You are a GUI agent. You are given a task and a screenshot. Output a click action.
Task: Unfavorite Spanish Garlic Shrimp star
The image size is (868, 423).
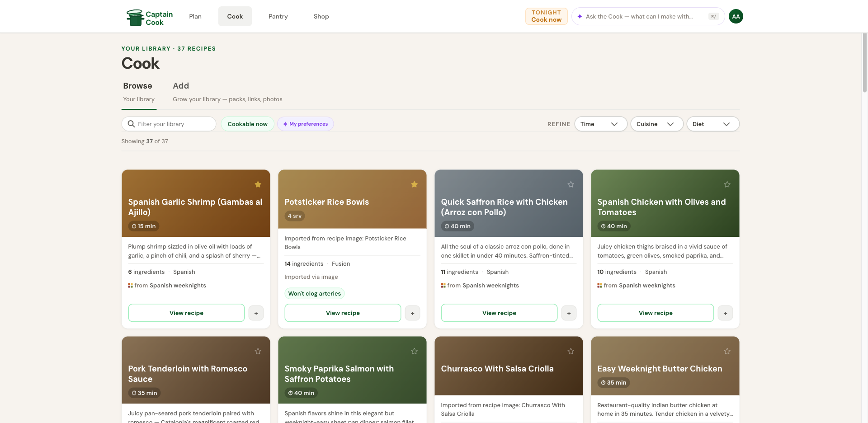click(258, 184)
